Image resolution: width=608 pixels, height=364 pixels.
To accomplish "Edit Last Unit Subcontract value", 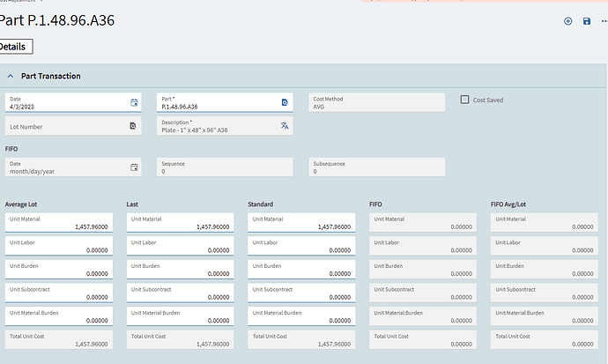I will point(181,293).
